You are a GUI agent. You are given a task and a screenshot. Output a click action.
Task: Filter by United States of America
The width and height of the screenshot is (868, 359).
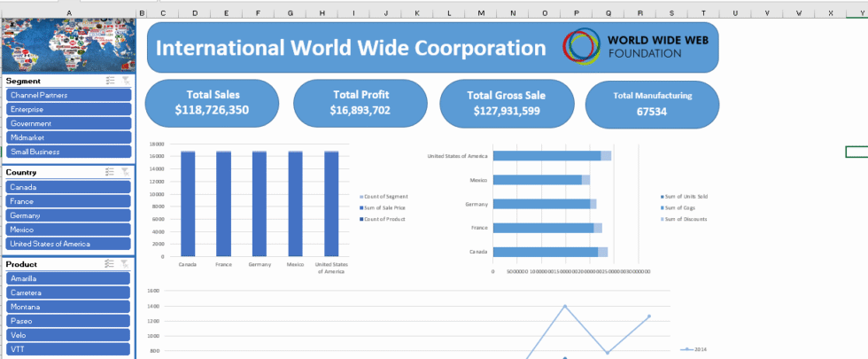coord(68,244)
